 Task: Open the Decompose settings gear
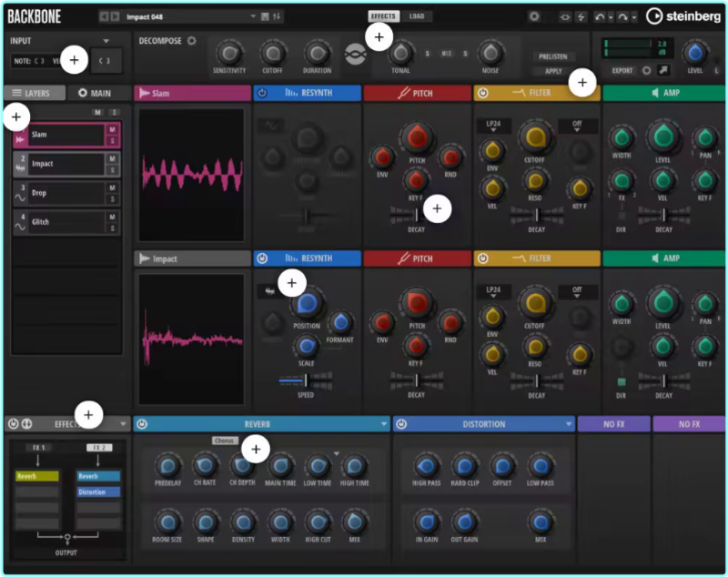tap(192, 41)
